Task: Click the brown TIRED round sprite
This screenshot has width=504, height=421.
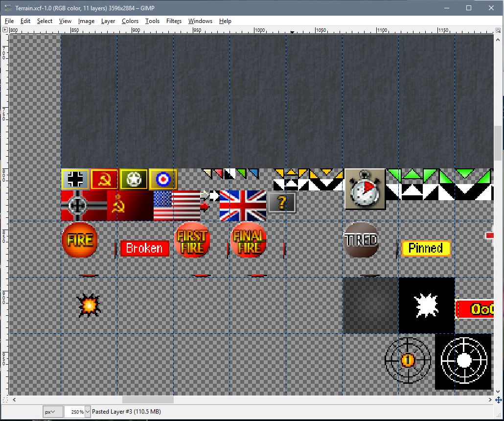Action: [361, 240]
